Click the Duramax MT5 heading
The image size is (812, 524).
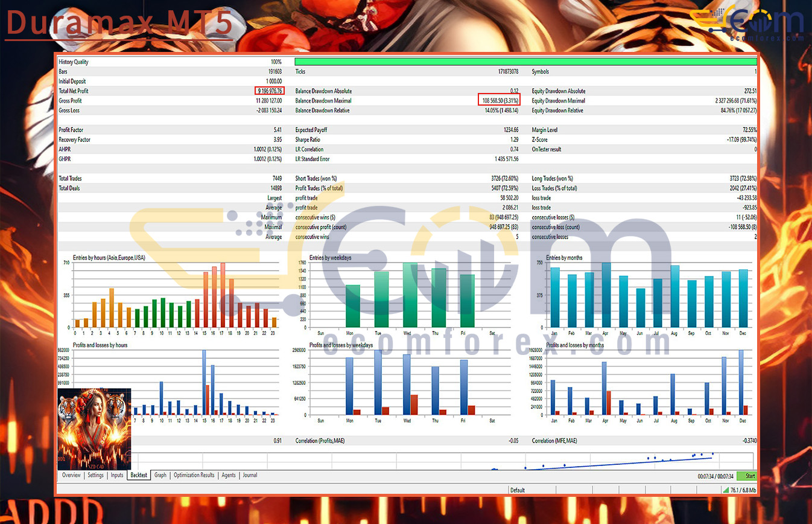click(x=118, y=23)
